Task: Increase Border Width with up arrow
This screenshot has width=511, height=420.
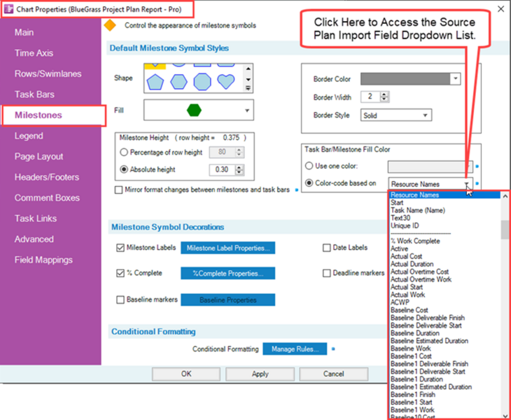Action: pos(384,94)
